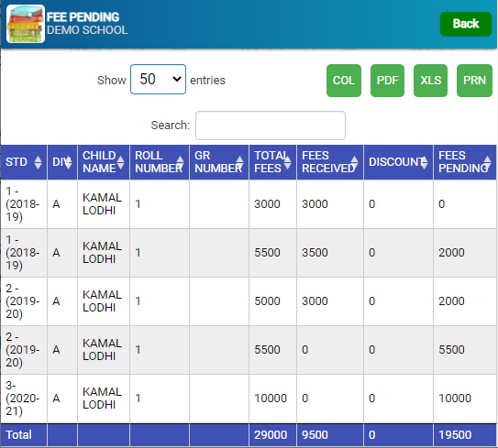Export the table using PDF button

click(387, 81)
